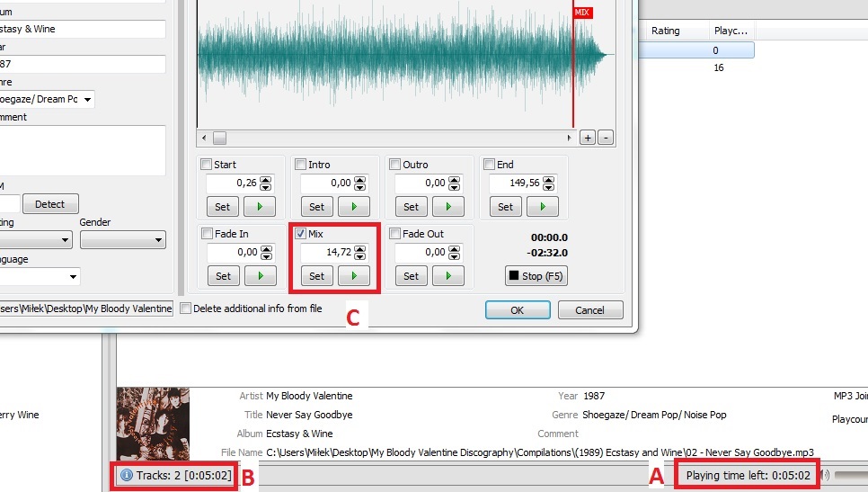Click the speaker volume icon

tap(823, 476)
